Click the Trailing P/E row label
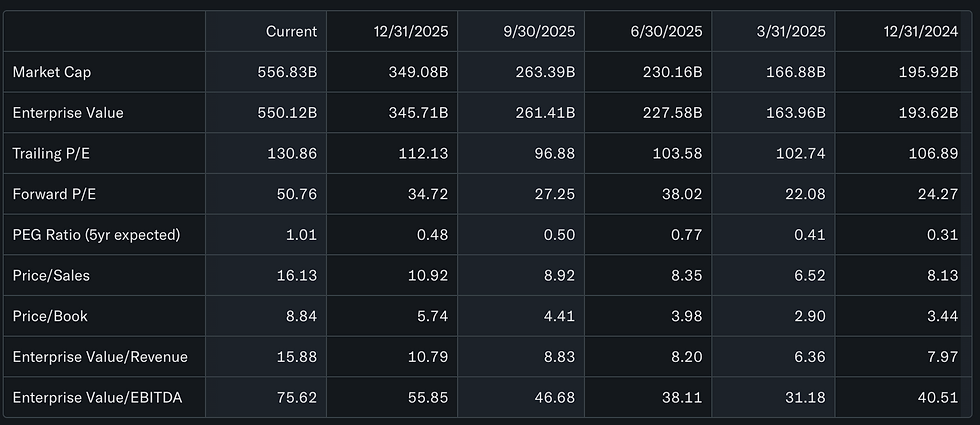The width and height of the screenshot is (980, 425). click(51, 153)
